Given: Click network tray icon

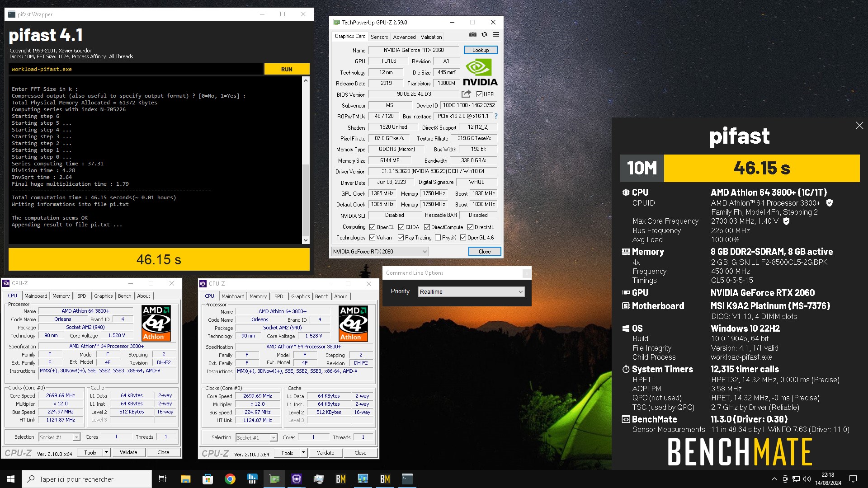Looking at the screenshot, I should (x=796, y=479).
